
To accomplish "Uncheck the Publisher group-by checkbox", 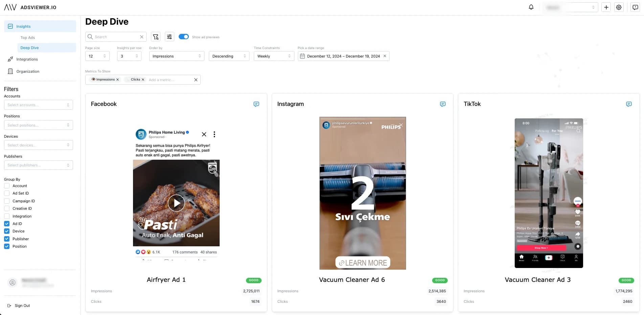I will pos(7,239).
